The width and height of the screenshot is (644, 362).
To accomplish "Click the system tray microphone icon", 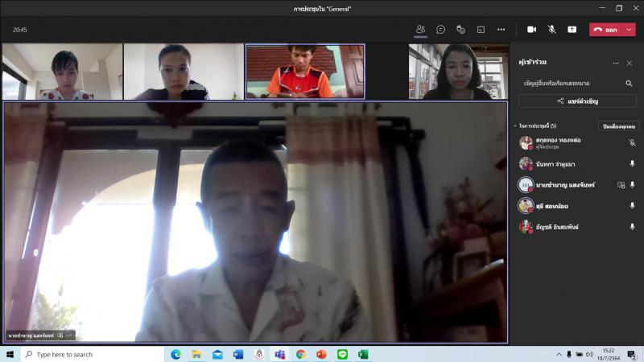I will [x=569, y=354].
